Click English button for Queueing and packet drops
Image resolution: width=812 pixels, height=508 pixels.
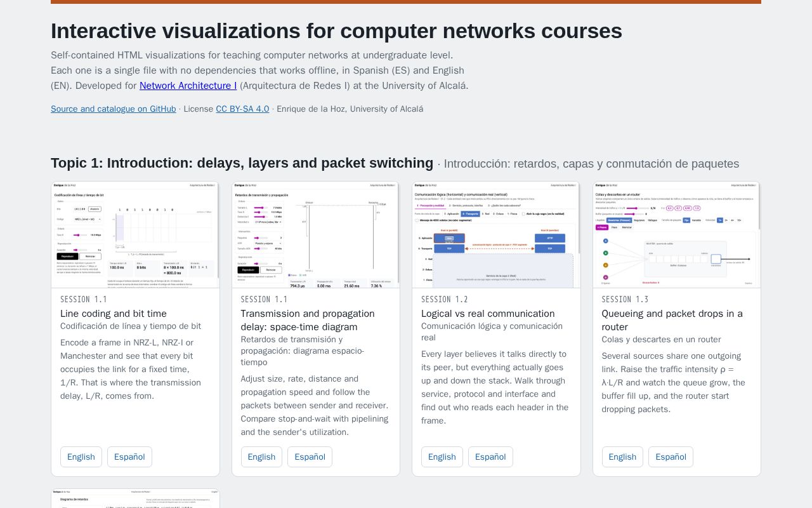(622, 457)
